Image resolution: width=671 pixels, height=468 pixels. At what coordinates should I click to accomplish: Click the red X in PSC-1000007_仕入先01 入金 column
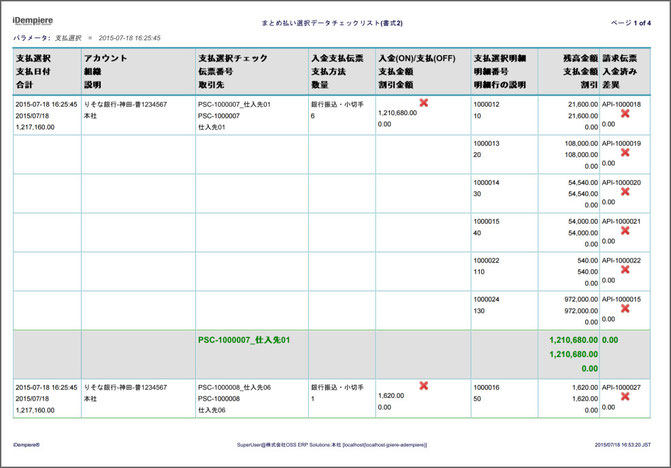[424, 103]
